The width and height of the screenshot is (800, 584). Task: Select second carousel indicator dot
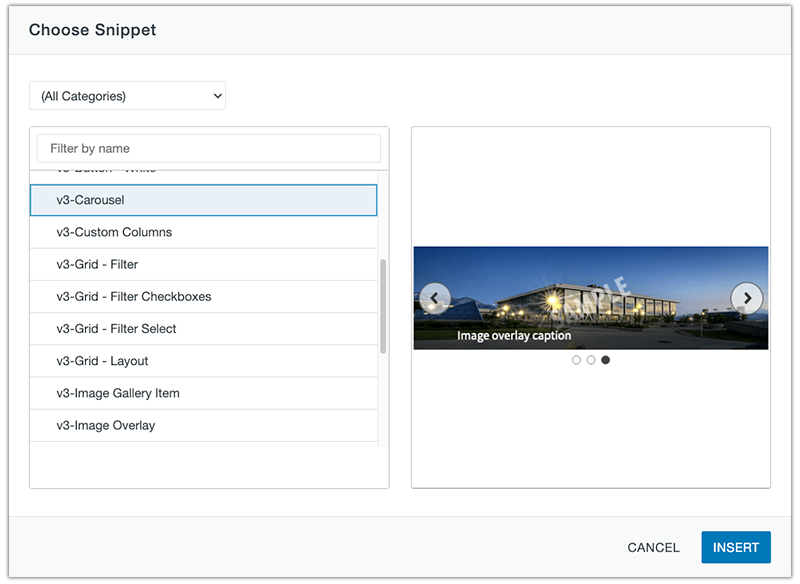pos(591,360)
